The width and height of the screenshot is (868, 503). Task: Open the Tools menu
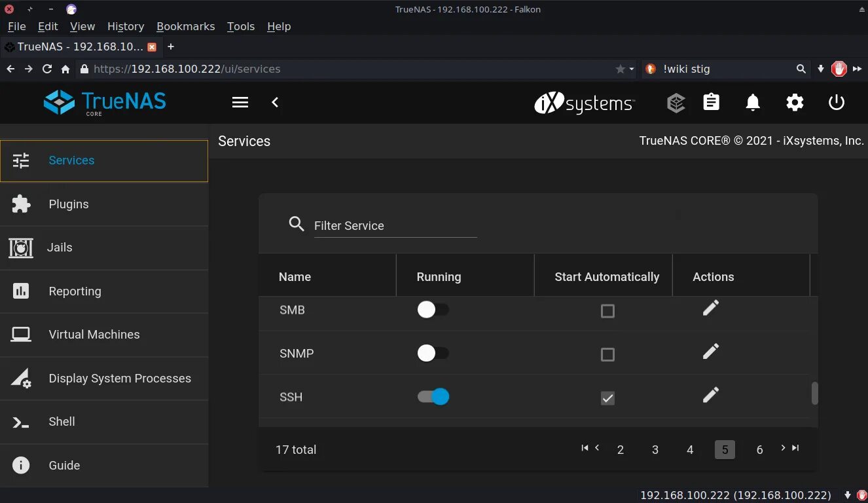240,26
